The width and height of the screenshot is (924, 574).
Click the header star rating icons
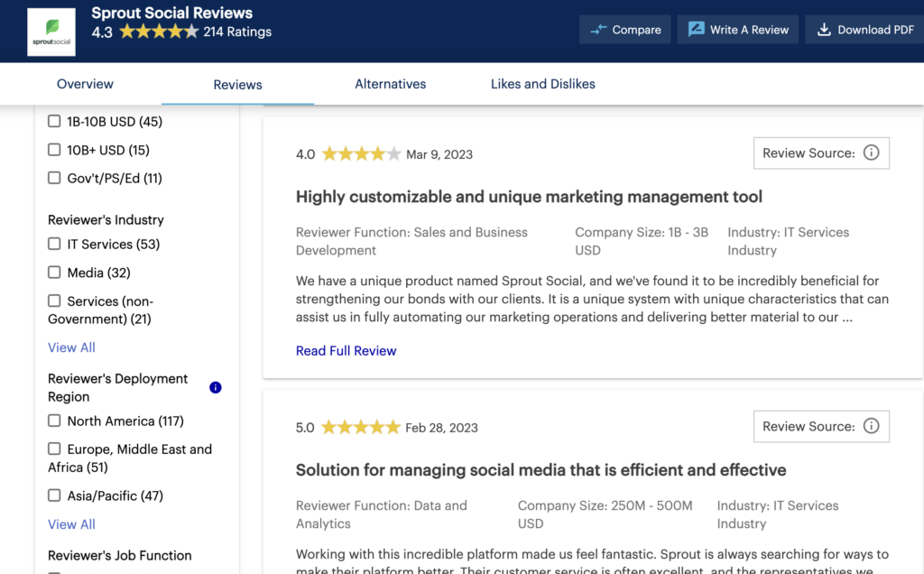coord(159,32)
